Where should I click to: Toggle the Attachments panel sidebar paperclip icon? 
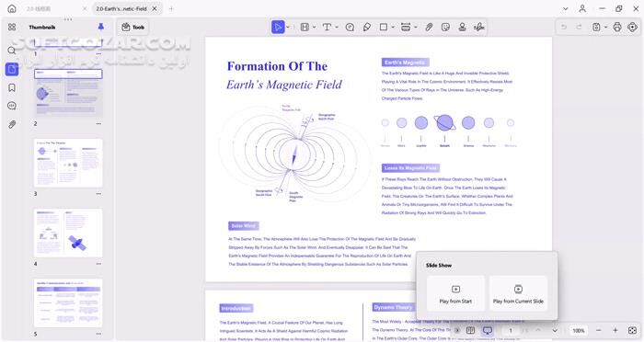[12, 124]
